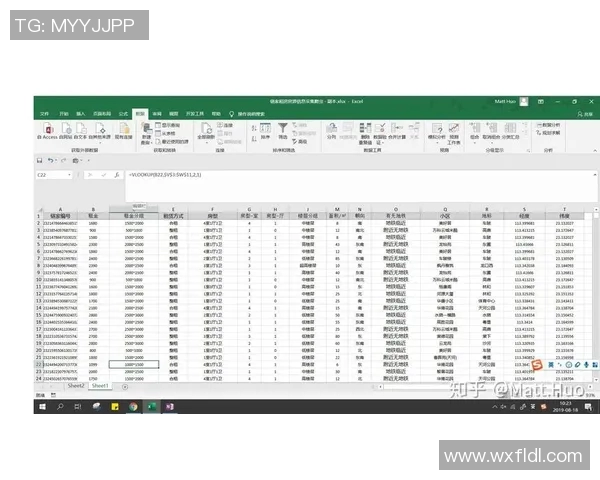Screen dimensions: 600x480
Task: Switch to the Sheet1 worksheet tab
Action: [100, 385]
